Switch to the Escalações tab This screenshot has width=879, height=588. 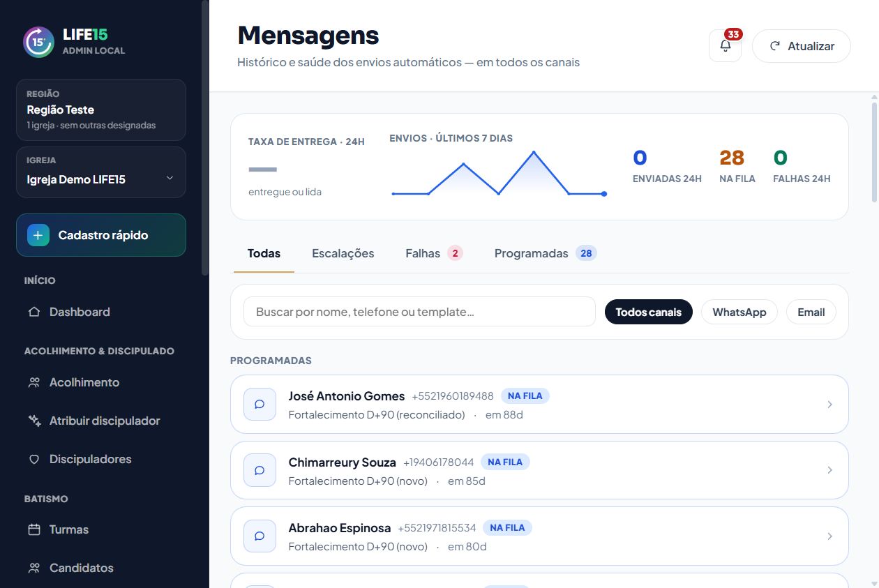[x=343, y=253]
